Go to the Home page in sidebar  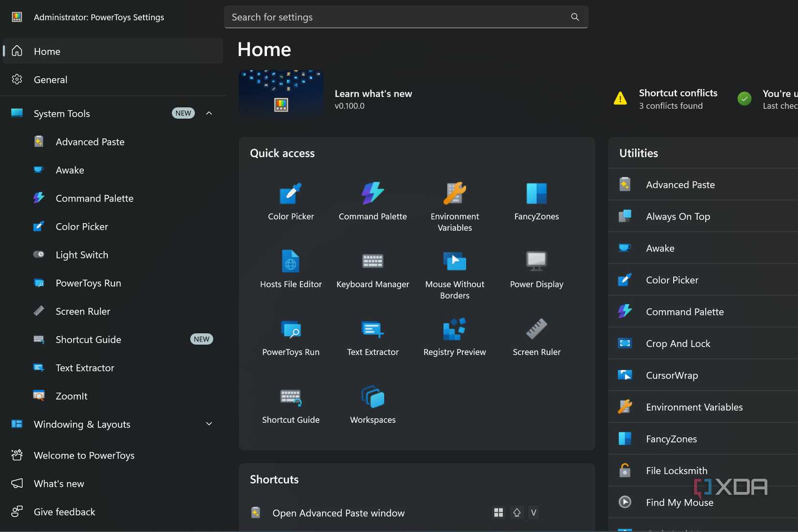click(x=113, y=51)
